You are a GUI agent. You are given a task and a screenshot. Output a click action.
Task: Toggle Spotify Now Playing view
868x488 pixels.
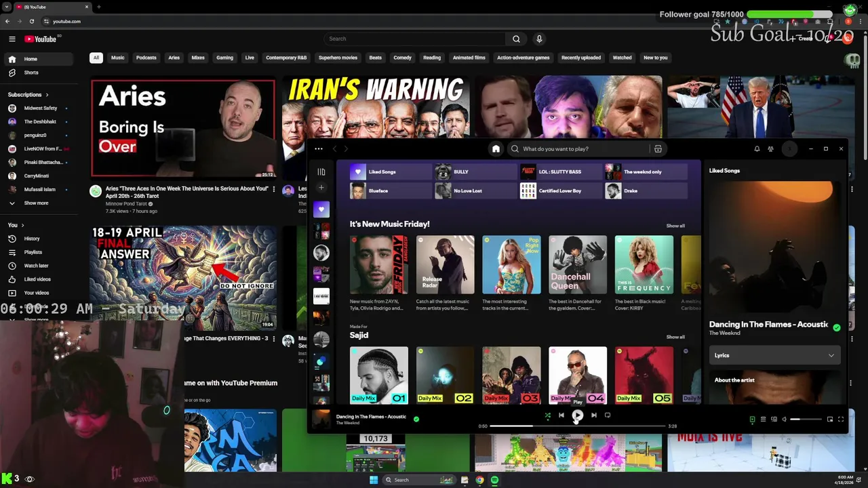click(752, 420)
